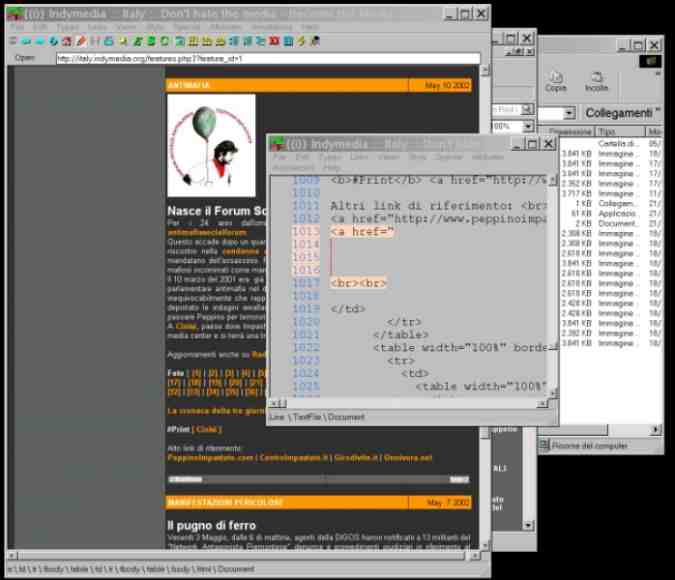Open the File menu in source viewer window
The width and height of the screenshot is (675, 580).
[x=280, y=157]
